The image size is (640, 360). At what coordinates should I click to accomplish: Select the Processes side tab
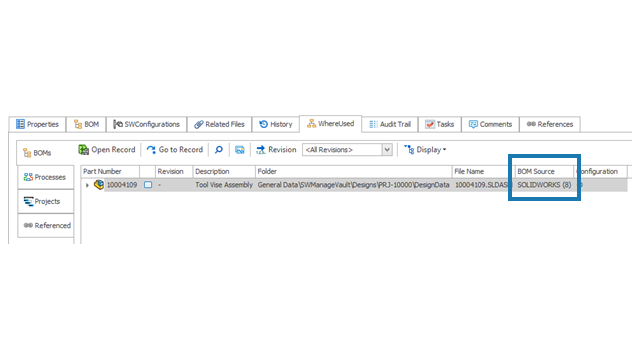45,177
